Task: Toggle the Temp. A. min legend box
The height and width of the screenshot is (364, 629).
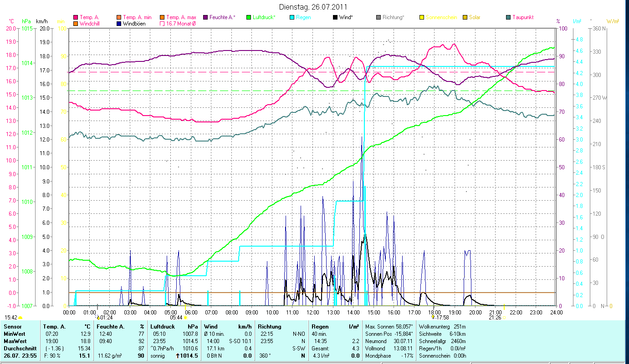Action: 119,17
